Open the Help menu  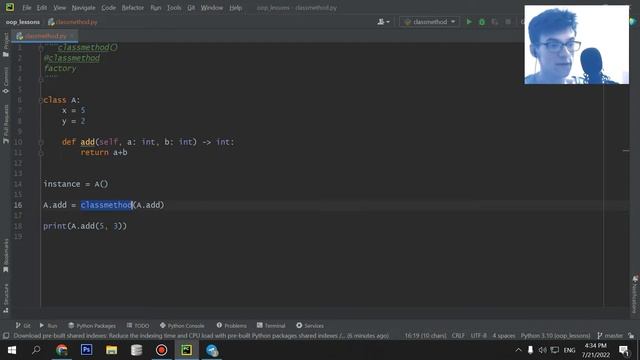click(x=235, y=7)
